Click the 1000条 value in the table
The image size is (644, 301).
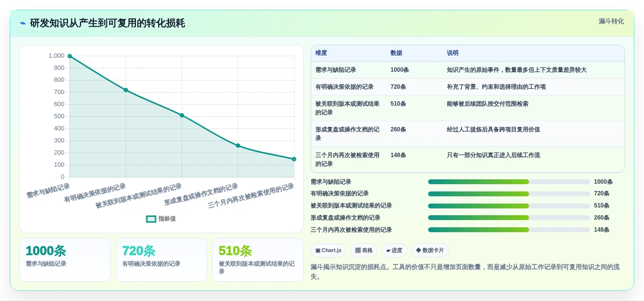coord(400,70)
